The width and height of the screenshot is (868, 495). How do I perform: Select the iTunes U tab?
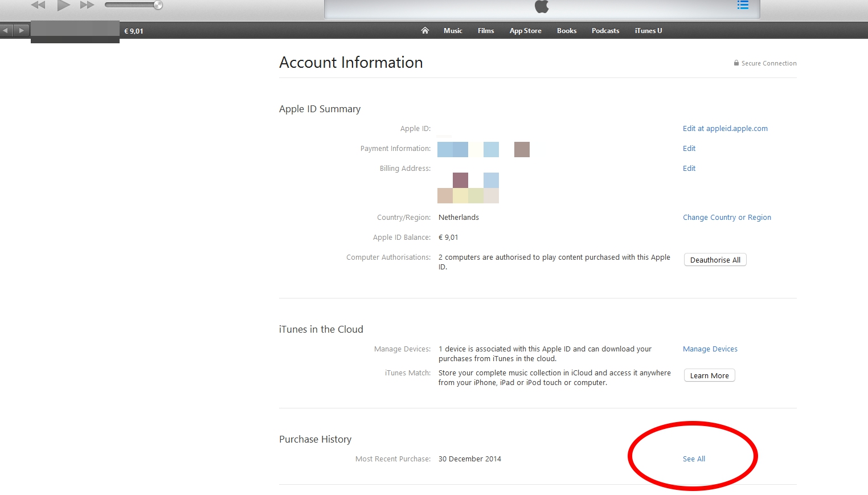coord(648,31)
